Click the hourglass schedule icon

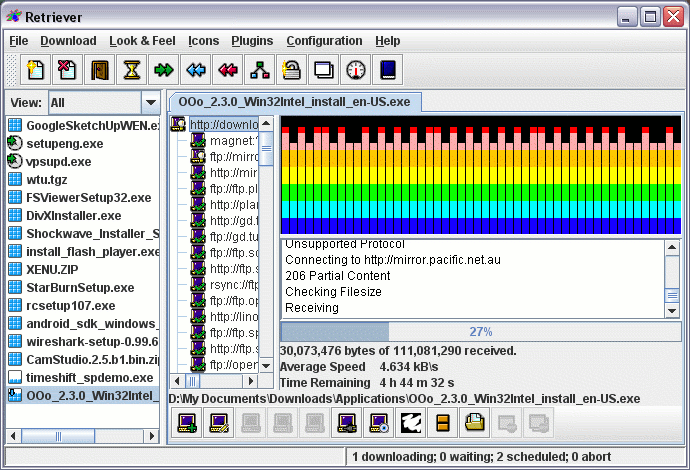point(132,70)
